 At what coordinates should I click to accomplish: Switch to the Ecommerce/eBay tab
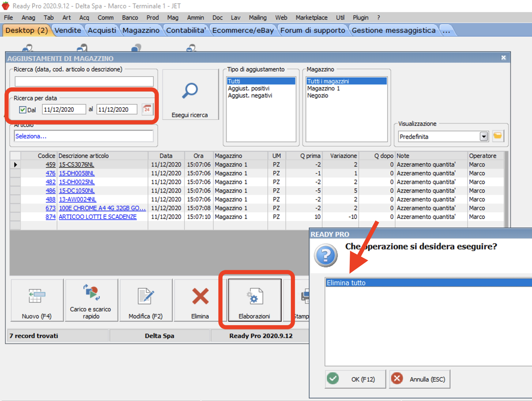(x=243, y=30)
